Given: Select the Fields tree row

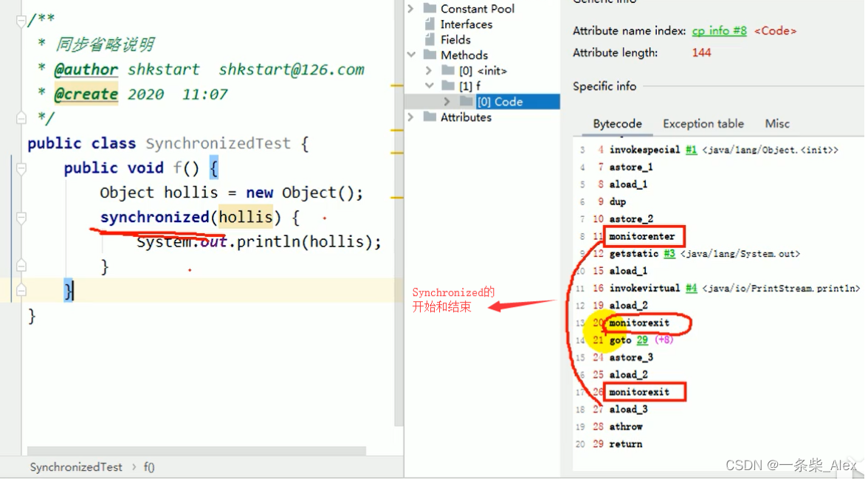Looking at the screenshot, I should point(455,39).
